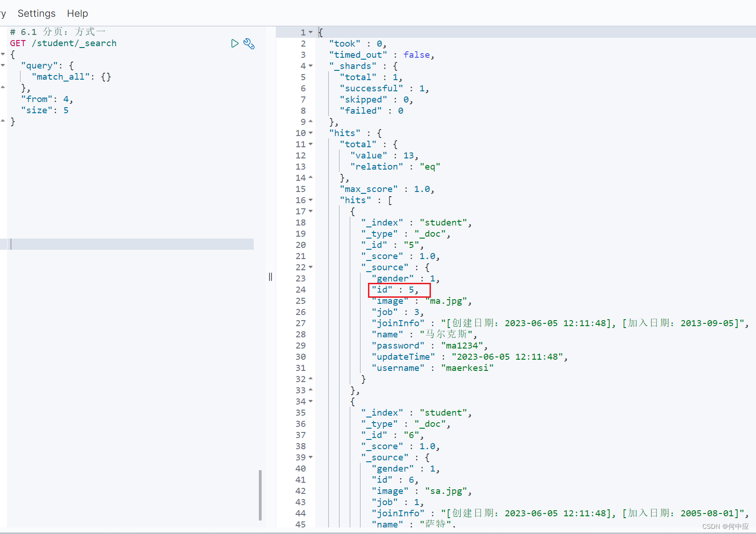Open the Settings menu
This screenshot has height=534, width=756.
click(x=36, y=14)
